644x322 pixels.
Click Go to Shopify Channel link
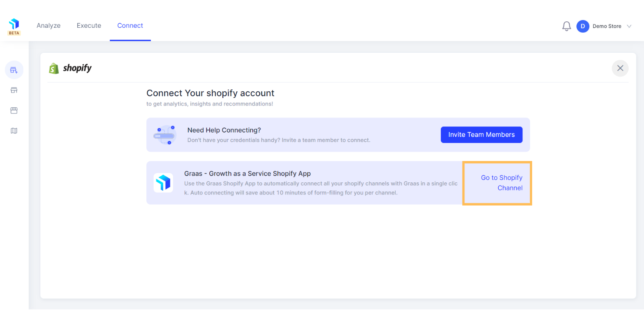(x=502, y=183)
